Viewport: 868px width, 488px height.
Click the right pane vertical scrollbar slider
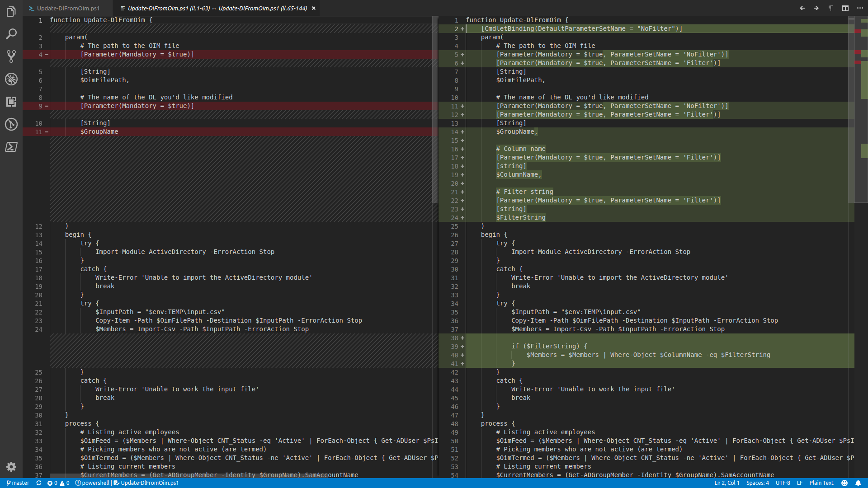point(851,110)
